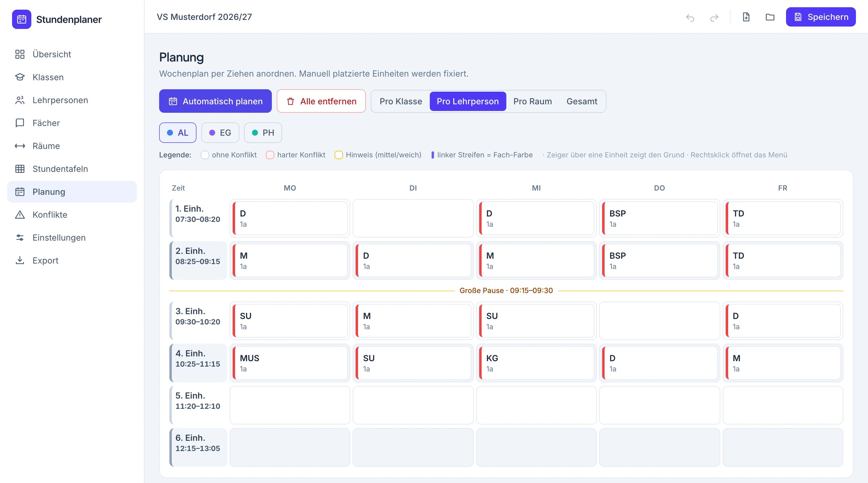Screen dimensions: 868x483
Task: Click the Einstellungen sliders icon
Action: (20, 238)
